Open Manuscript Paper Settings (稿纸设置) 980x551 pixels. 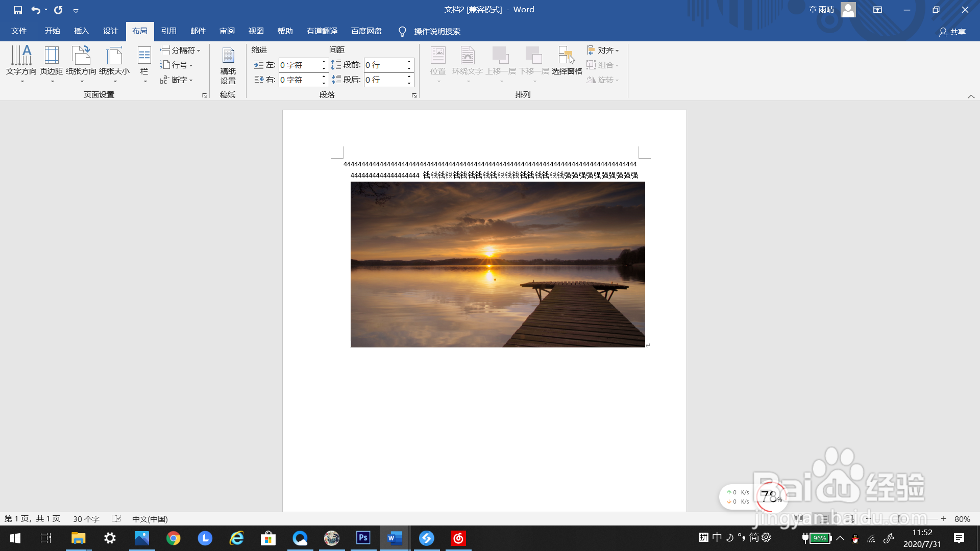228,65
